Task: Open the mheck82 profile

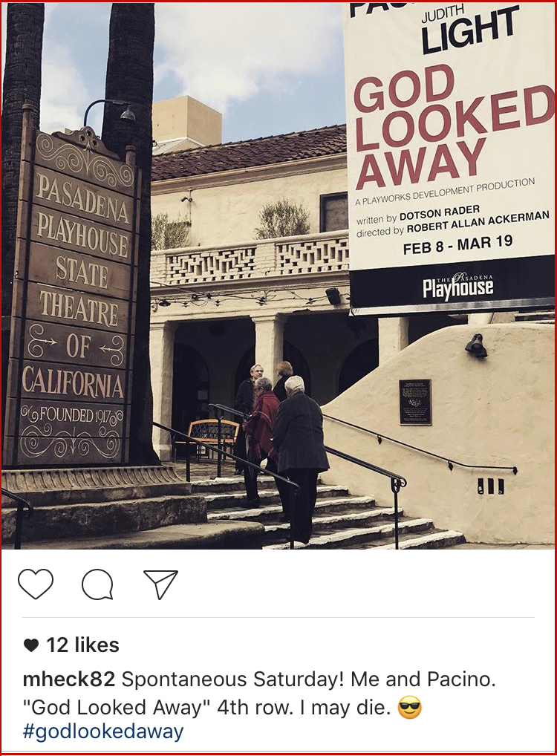Action: pos(69,680)
